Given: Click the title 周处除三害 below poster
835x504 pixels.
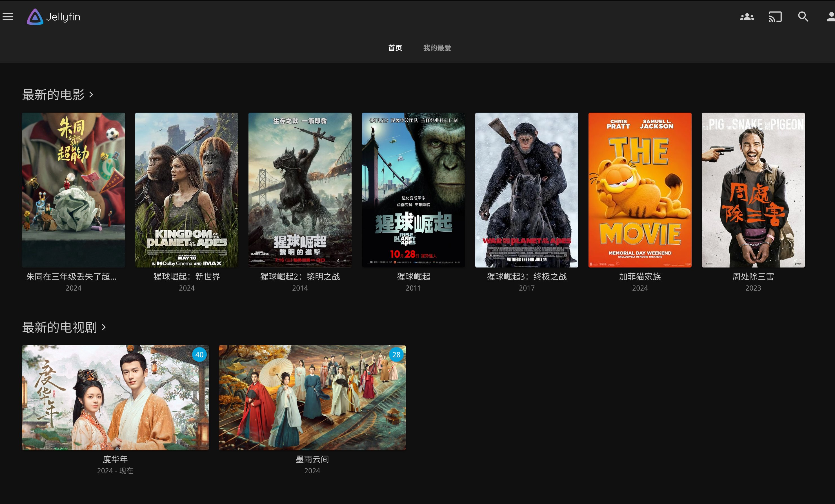Looking at the screenshot, I should [x=753, y=276].
